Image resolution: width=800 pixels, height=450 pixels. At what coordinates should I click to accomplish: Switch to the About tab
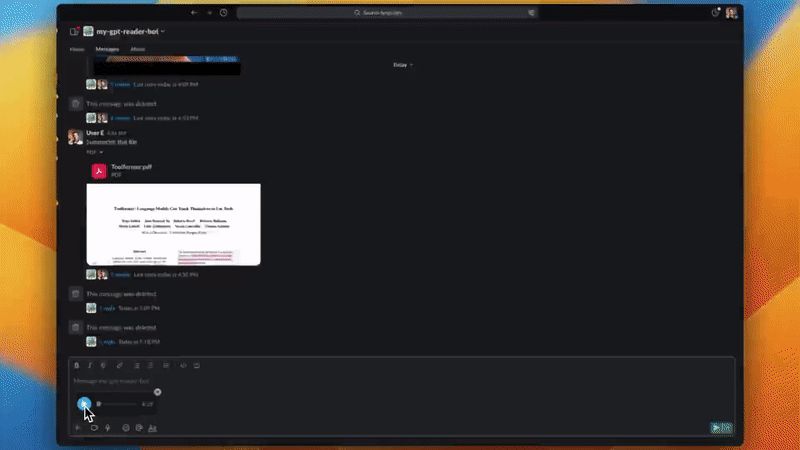coord(137,48)
